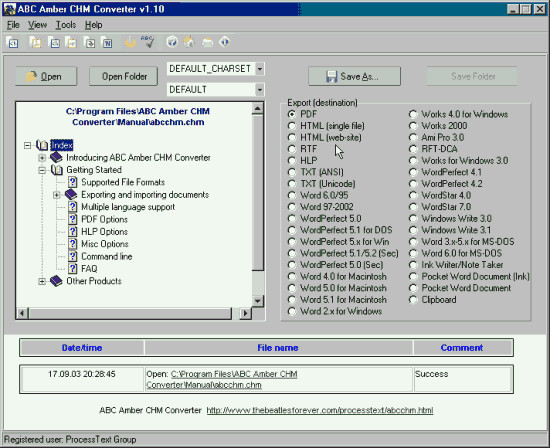
Task: Click the export to RTF toolbar icon
Action: (71, 42)
